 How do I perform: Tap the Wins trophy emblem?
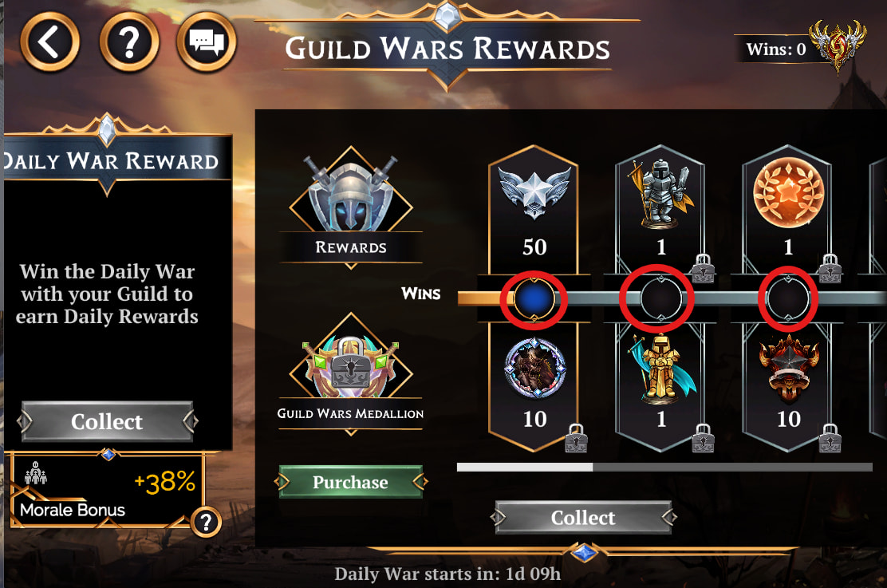pyautogui.click(x=838, y=46)
